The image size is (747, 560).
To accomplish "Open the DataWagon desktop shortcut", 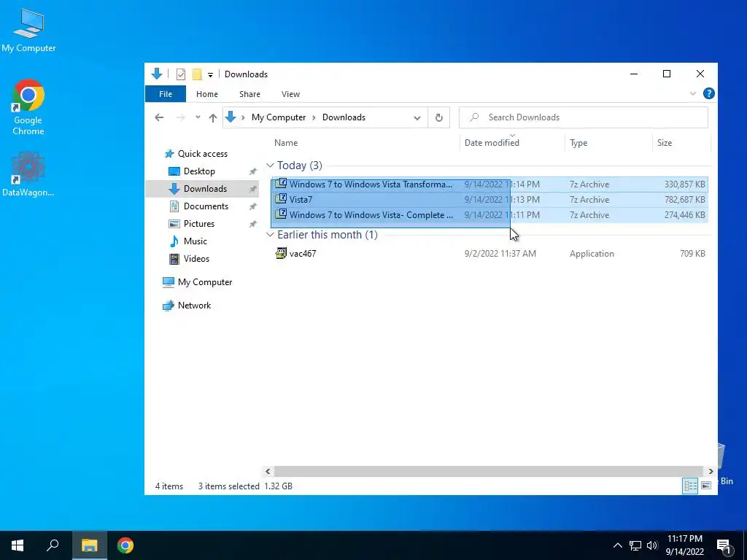I will click(28, 174).
